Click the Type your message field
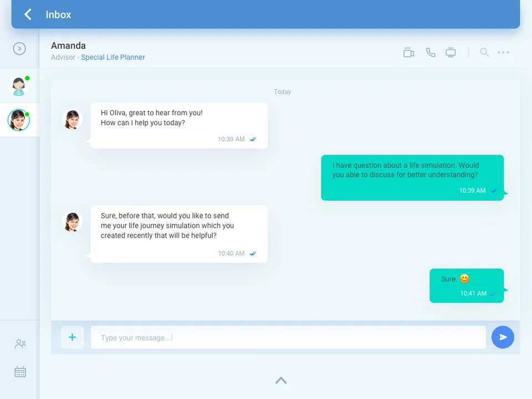 pyautogui.click(x=288, y=337)
